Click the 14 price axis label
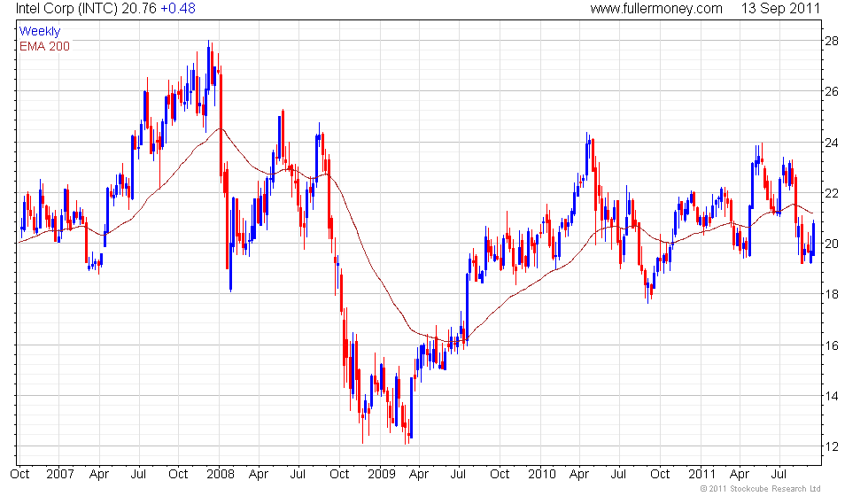The width and height of the screenshot is (868, 496). [832, 396]
